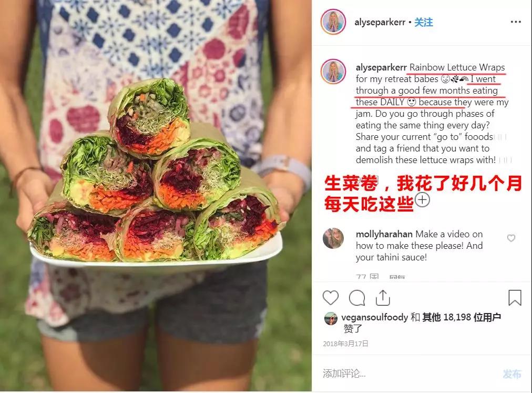532x393 pixels.
Task: Open the three-dot options menu
Action: coord(516,22)
